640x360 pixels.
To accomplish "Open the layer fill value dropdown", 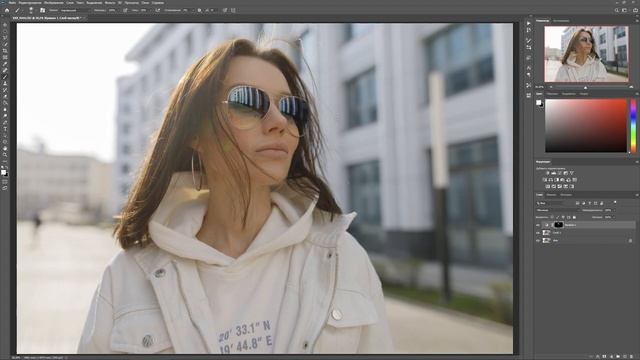I will point(614,217).
